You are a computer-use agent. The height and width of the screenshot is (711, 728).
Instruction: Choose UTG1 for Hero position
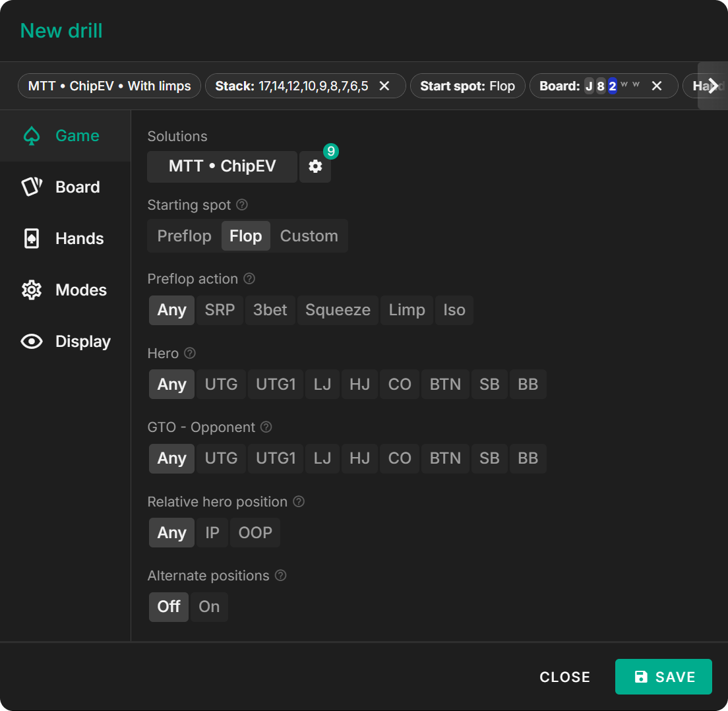(276, 384)
